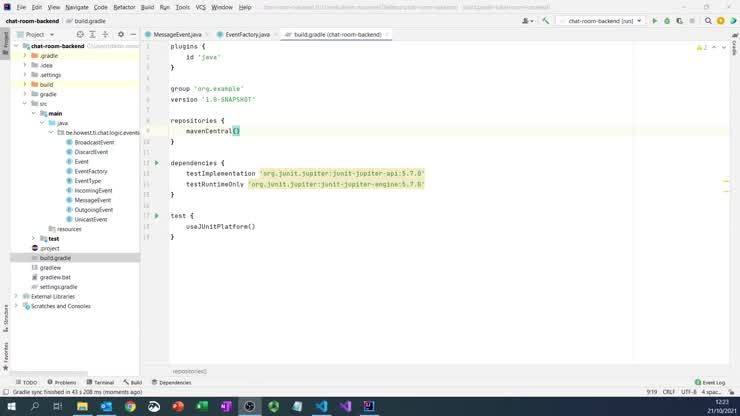Screen dimensions: 740x416
Task: Open BroadcastEvent class in tree
Action: (94, 142)
